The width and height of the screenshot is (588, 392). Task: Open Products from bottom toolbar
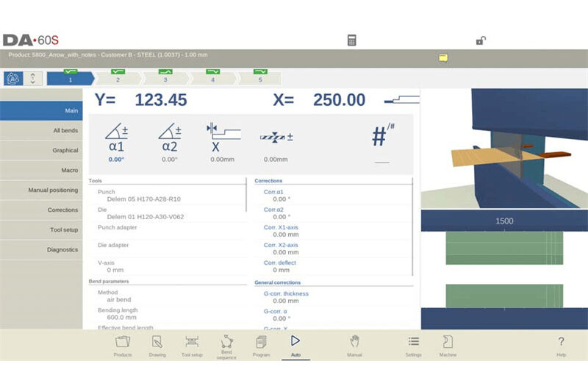[x=123, y=345]
